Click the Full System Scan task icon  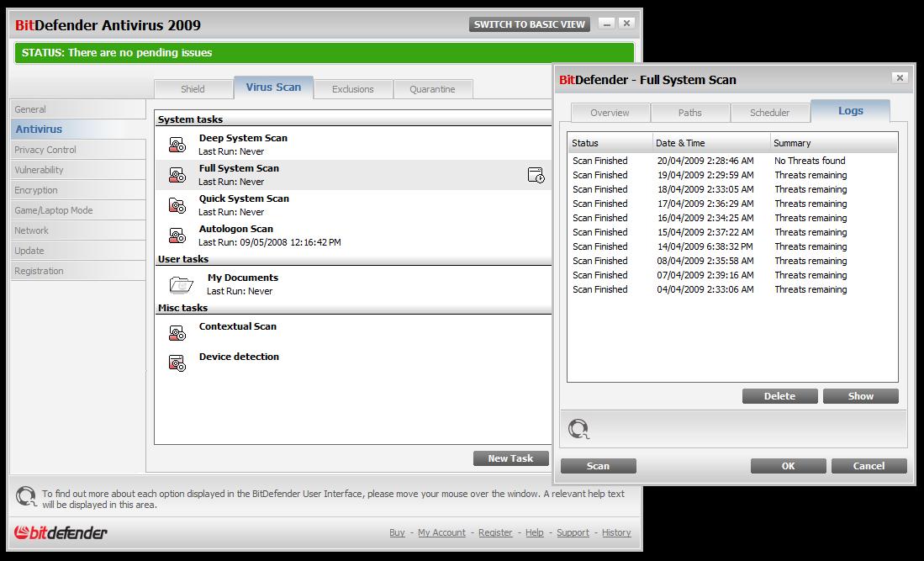[x=177, y=175]
